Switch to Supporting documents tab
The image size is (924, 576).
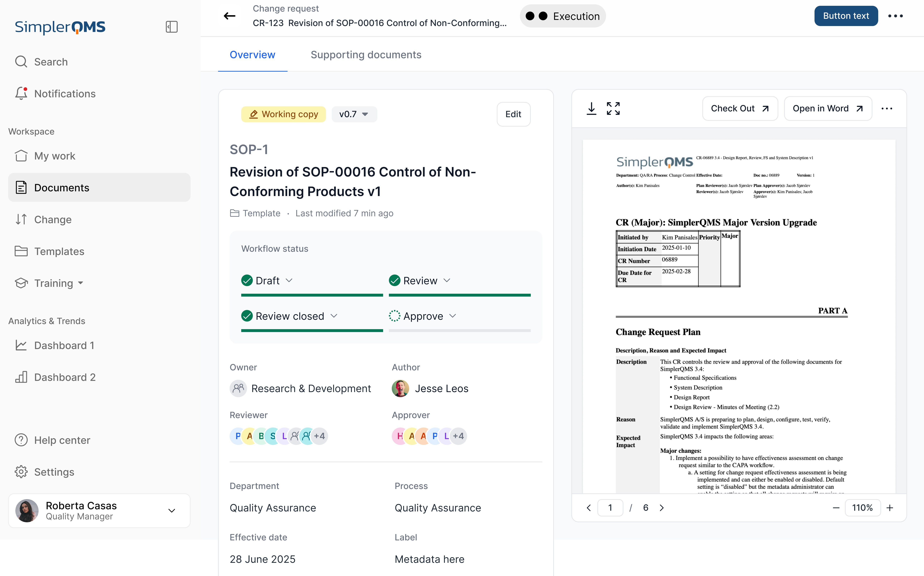(x=366, y=55)
